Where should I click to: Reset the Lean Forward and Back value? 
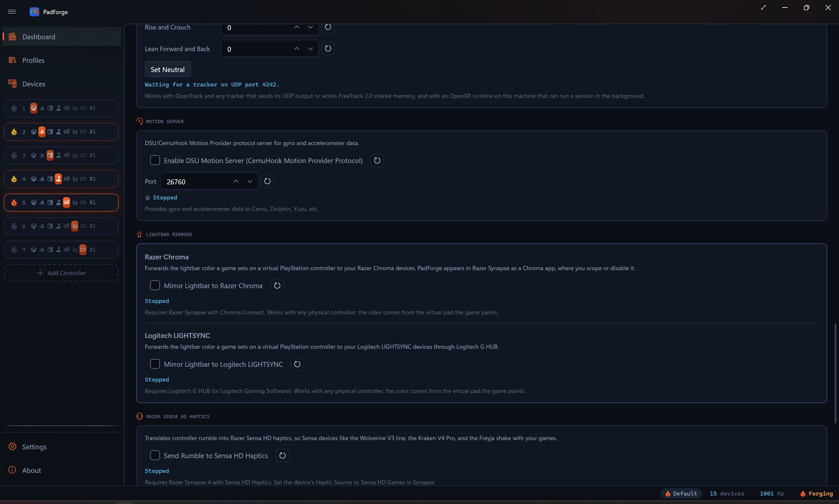point(328,48)
